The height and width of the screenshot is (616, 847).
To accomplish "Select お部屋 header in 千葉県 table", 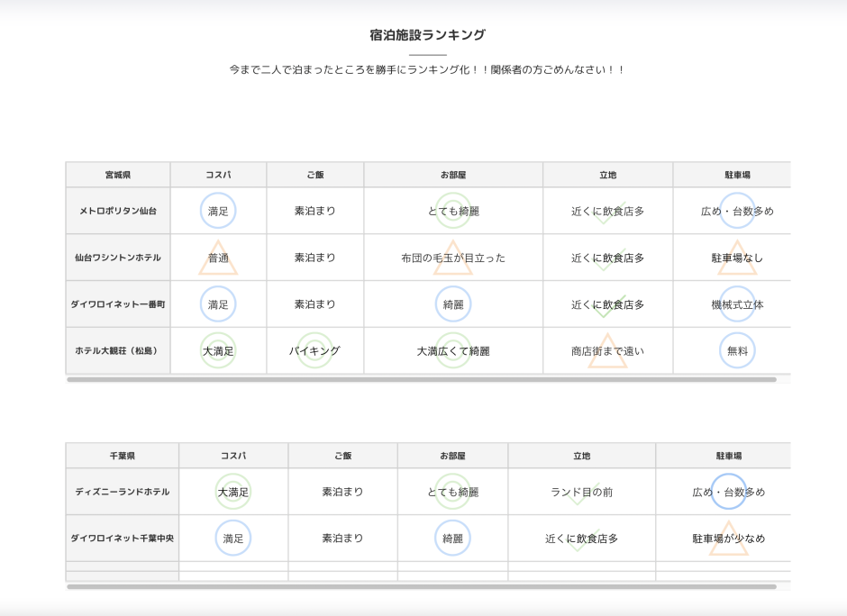I will pos(452,456).
